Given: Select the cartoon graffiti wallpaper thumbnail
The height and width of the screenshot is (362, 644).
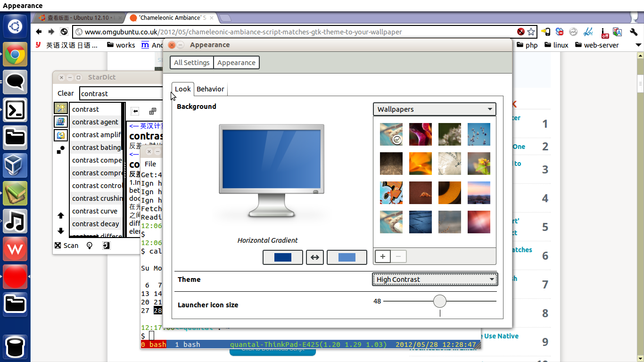Looking at the screenshot, I should point(391,193).
